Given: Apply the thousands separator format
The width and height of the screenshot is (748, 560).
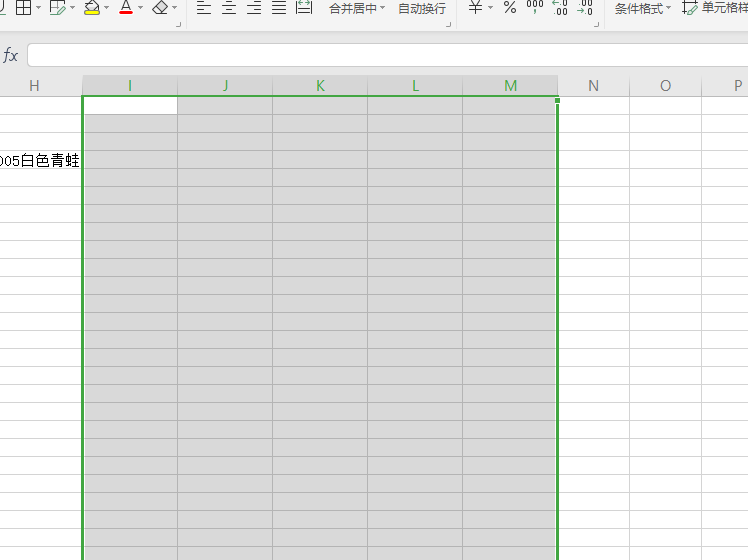Looking at the screenshot, I should [x=535, y=7].
